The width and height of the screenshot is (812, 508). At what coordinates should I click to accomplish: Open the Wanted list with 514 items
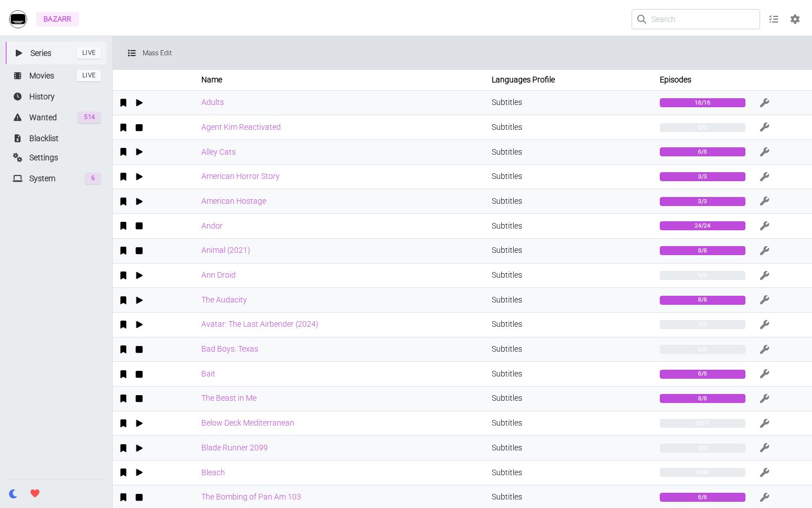56,117
